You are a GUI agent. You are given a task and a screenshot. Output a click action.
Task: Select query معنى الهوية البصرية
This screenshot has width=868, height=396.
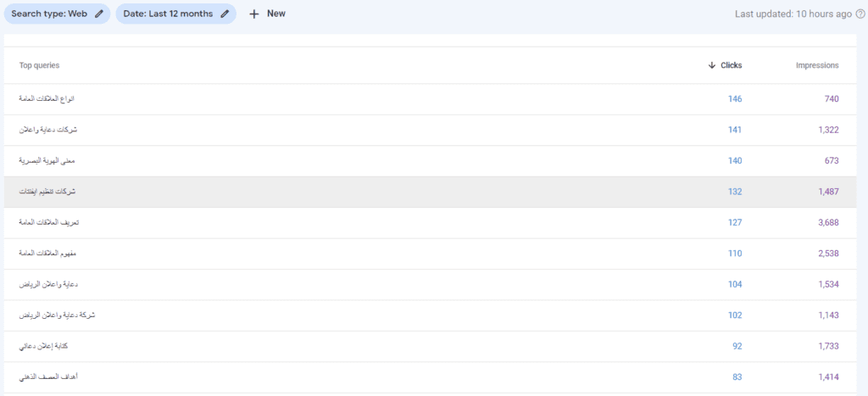[47, 160]
